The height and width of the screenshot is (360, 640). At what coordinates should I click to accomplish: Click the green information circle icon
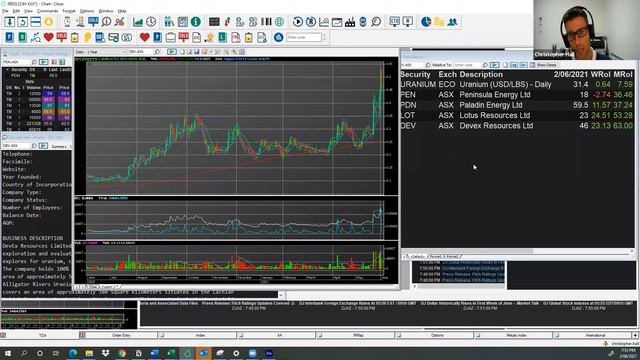[x=196, y=22]
